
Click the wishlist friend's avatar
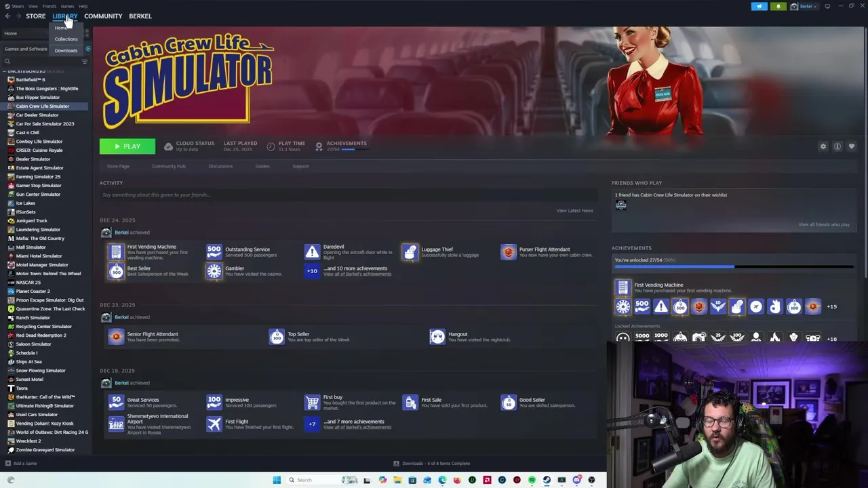pyautogui.click(x=620, y=205)
